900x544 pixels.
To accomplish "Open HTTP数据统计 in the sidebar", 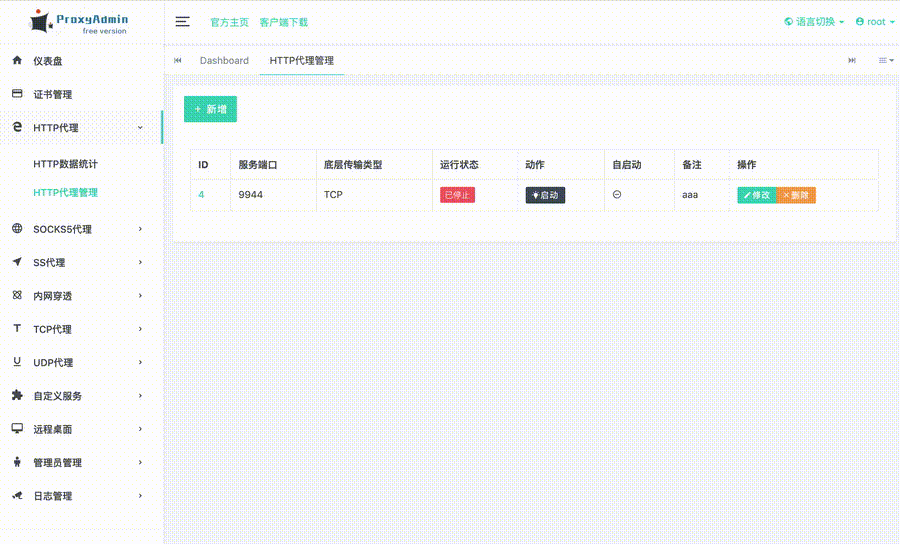I will [65, 164].
